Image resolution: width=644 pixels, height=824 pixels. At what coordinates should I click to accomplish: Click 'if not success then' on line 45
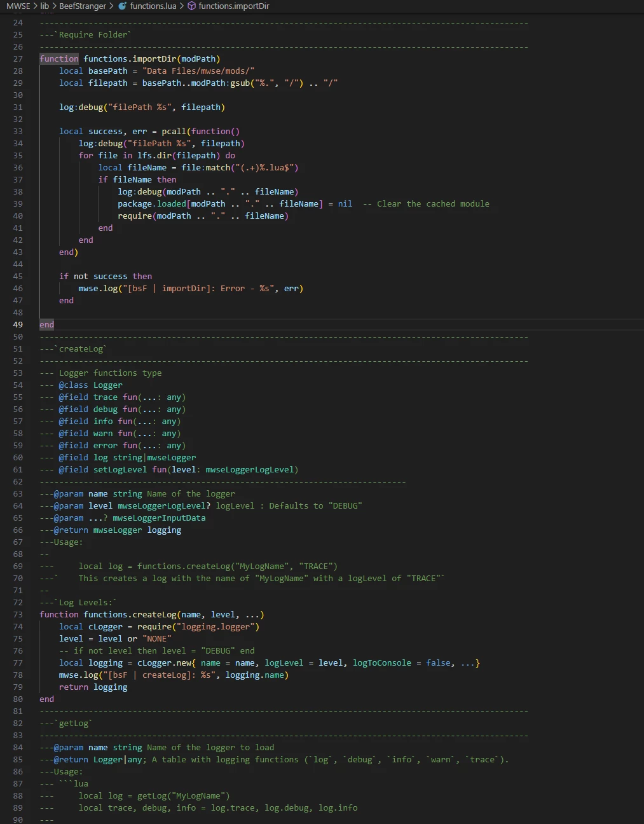click(106, 277)
